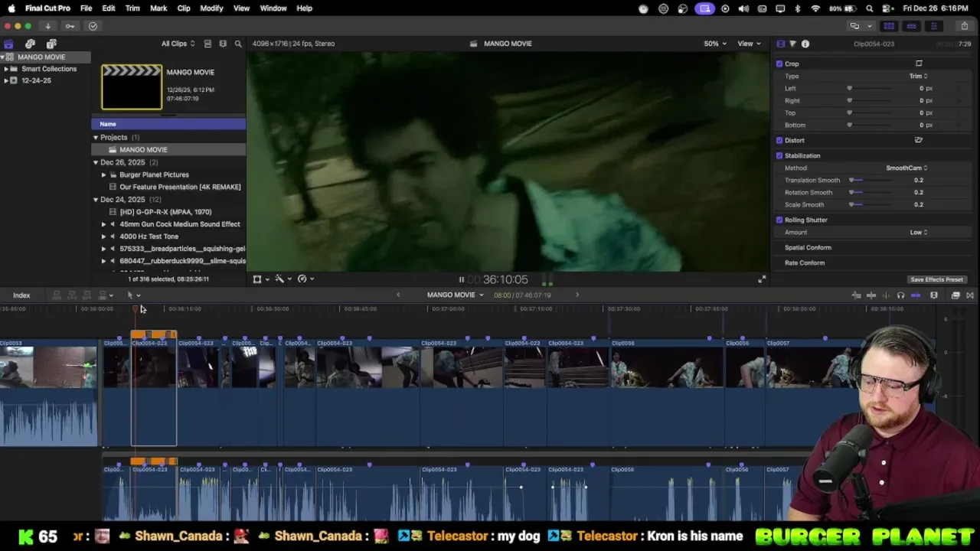Open the MANGO MOVIE project name popup
The image size is (980, 551).
click(455, 295)
